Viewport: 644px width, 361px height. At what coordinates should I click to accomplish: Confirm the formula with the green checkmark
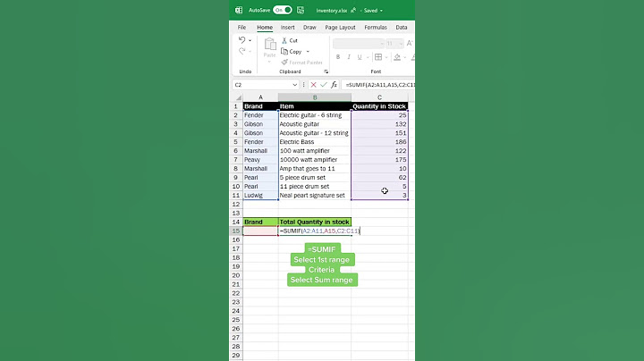coord(324,85)
